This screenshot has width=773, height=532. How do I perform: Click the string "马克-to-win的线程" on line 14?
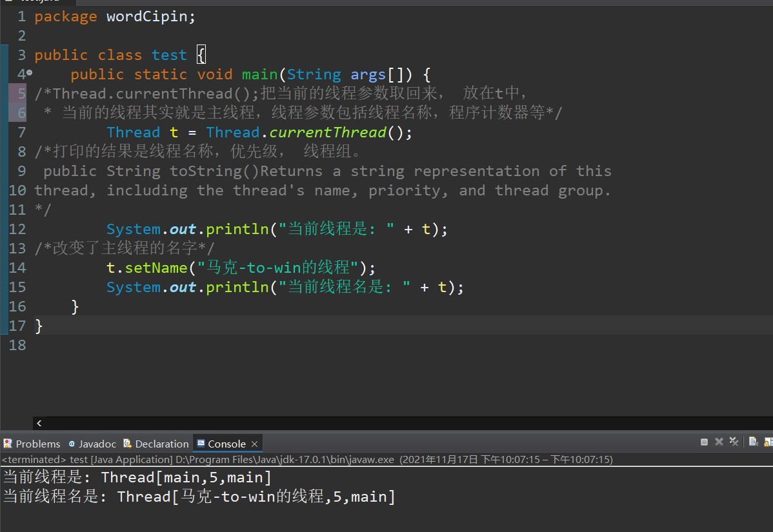[x=277, y=268]
